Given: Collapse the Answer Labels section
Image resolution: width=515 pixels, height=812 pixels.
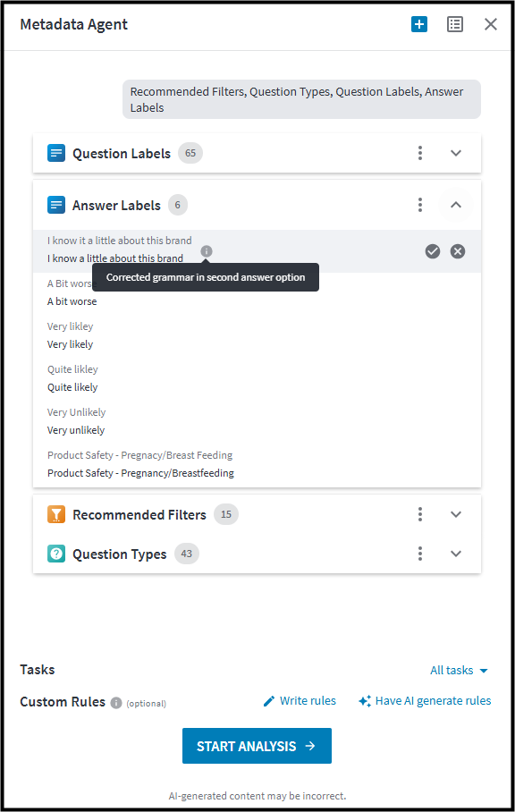Looking at the screenshot, I should pyautogui.click(x=455, y=205).
